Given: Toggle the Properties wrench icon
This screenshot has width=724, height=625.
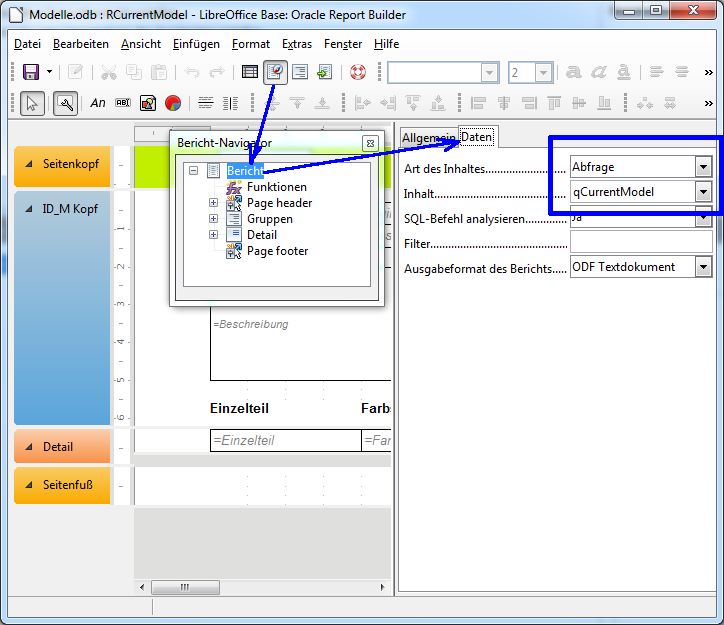Looking at the screenshot, I should [x=66, y=103].
